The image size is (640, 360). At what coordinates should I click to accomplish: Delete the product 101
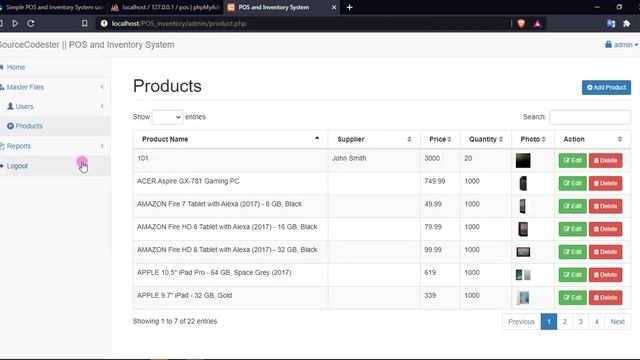click(x=605, y=160)
